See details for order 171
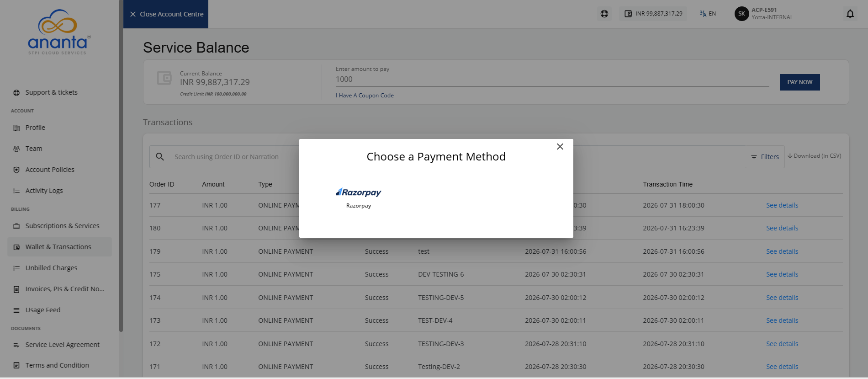Screen dimensions: 868x379 coord(782,367)
